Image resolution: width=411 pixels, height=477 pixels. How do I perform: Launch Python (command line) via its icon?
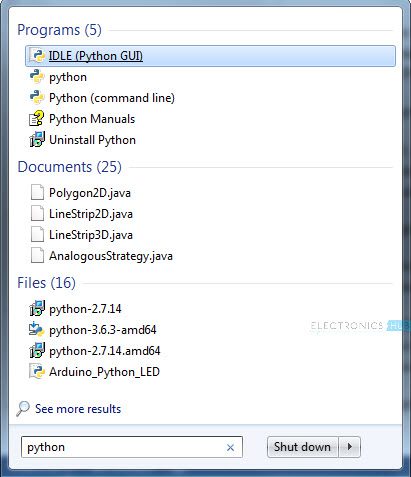coord(37,98)
